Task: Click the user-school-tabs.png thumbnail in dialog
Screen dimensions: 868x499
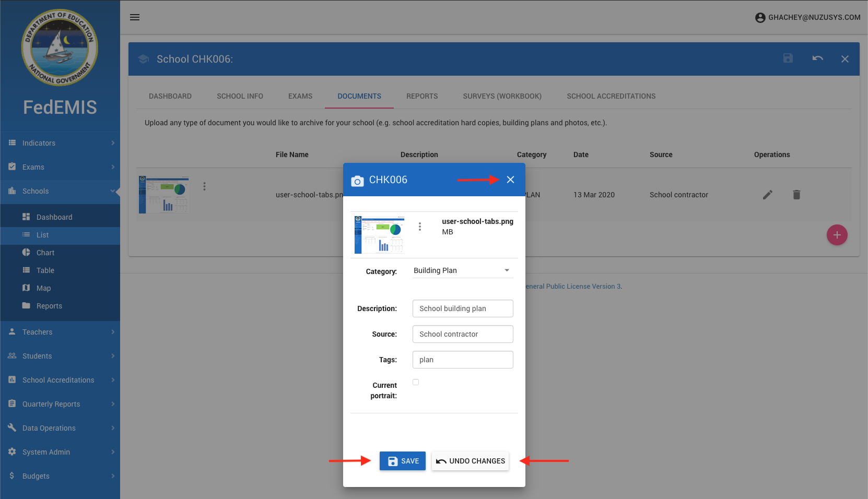Action: coord(380,234)
